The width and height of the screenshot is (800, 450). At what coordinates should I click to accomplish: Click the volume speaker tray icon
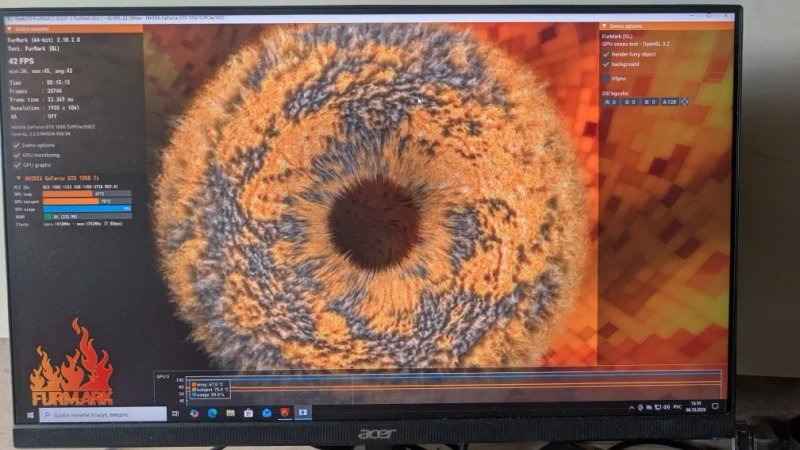[667, 407]
